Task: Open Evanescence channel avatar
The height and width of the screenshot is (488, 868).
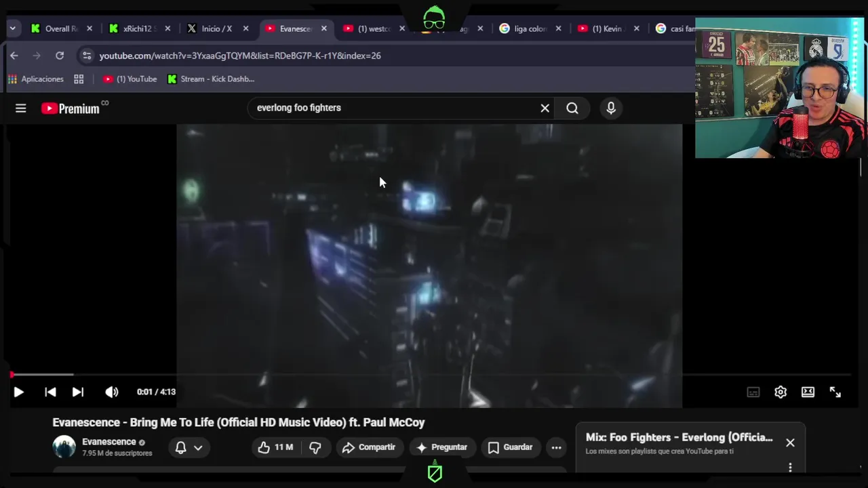Action: [64, 447]
